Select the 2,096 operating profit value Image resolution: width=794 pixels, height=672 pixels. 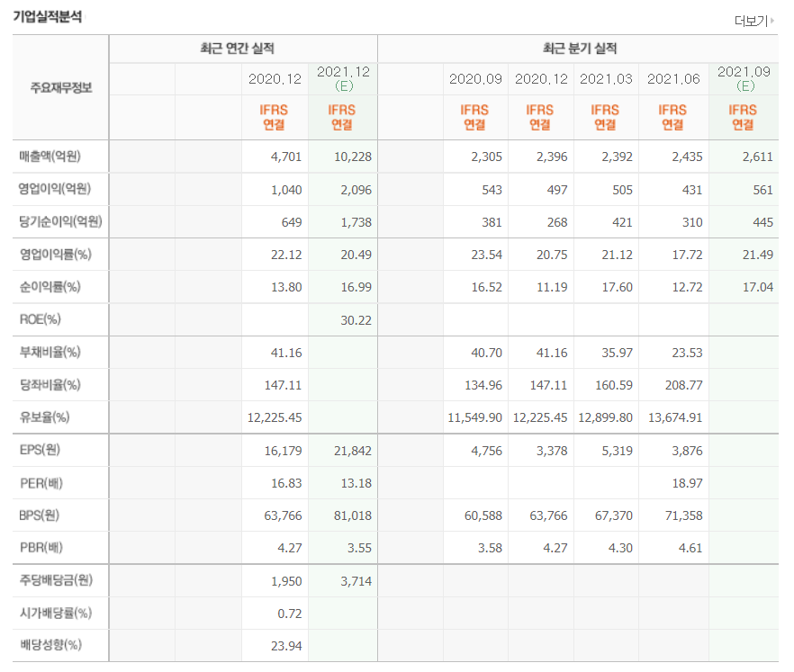[356, 190]
